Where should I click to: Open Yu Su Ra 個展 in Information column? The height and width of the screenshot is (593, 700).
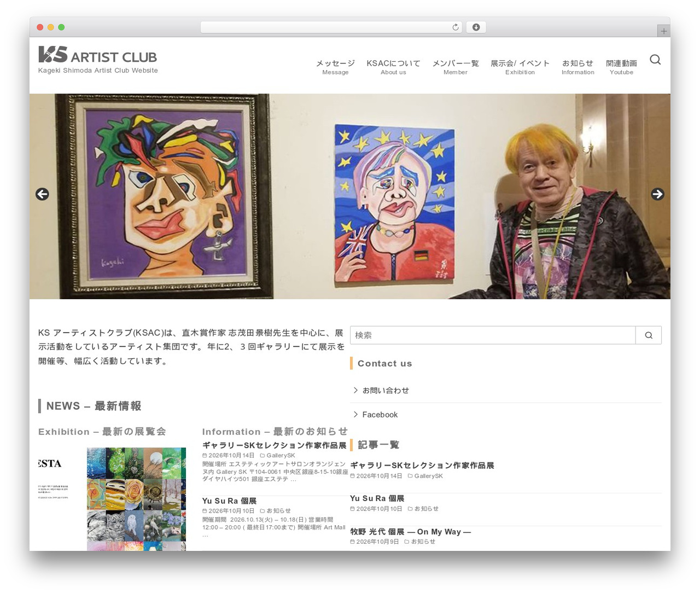pos(229,501)
